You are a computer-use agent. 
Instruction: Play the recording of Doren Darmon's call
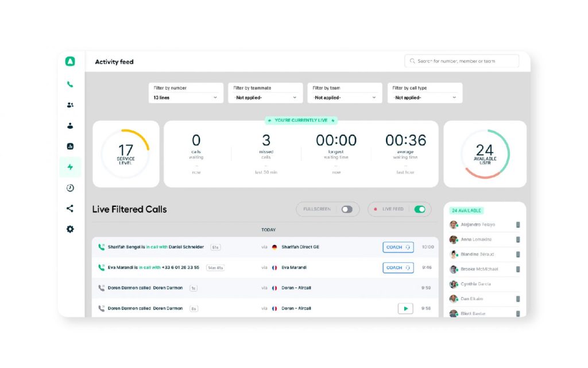pyautogui.click(x=405, y=308)
